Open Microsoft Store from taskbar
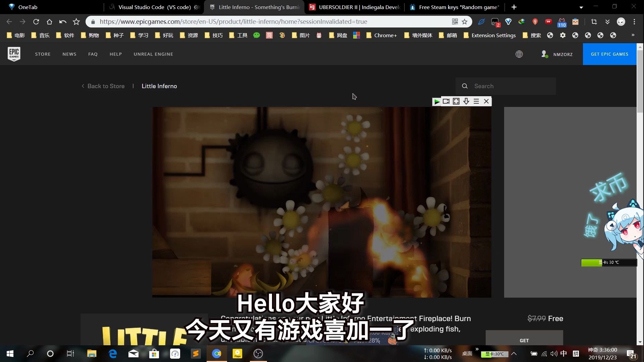Viewport: 644px width, 362px height. pyautogui.click(x=154, y=354)
